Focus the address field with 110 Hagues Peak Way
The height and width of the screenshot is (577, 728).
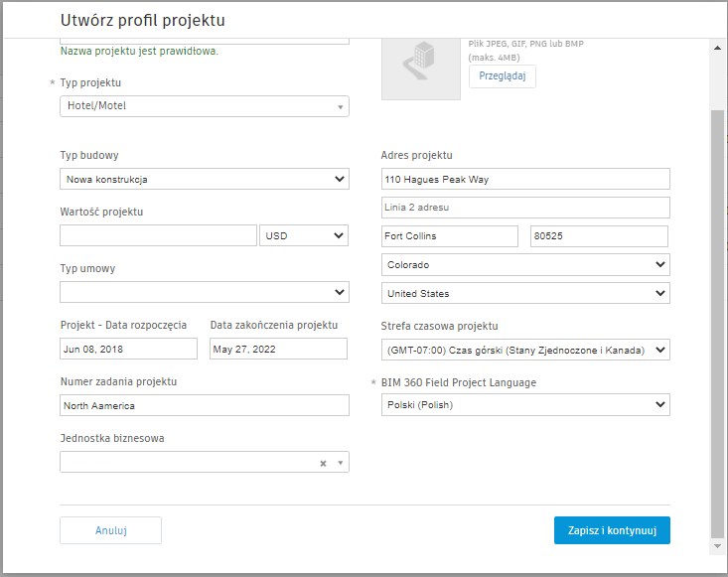[524, 180]
